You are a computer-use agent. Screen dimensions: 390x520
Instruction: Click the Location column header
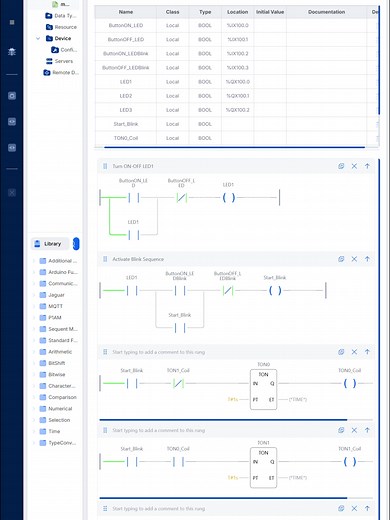[x=237, y=12]
